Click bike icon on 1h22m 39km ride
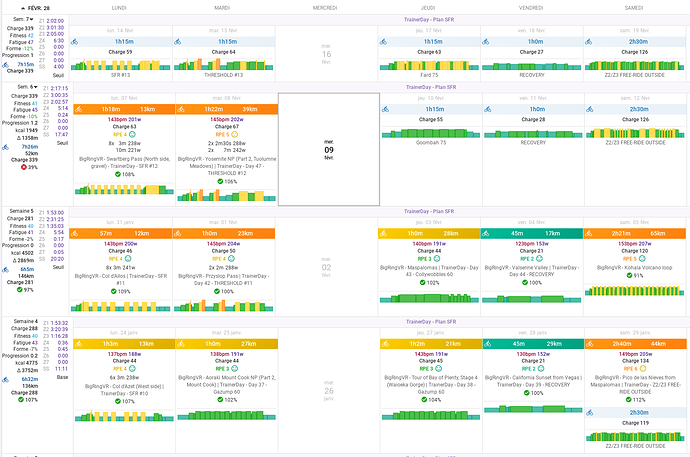The image size is (690, 457). 181,109
